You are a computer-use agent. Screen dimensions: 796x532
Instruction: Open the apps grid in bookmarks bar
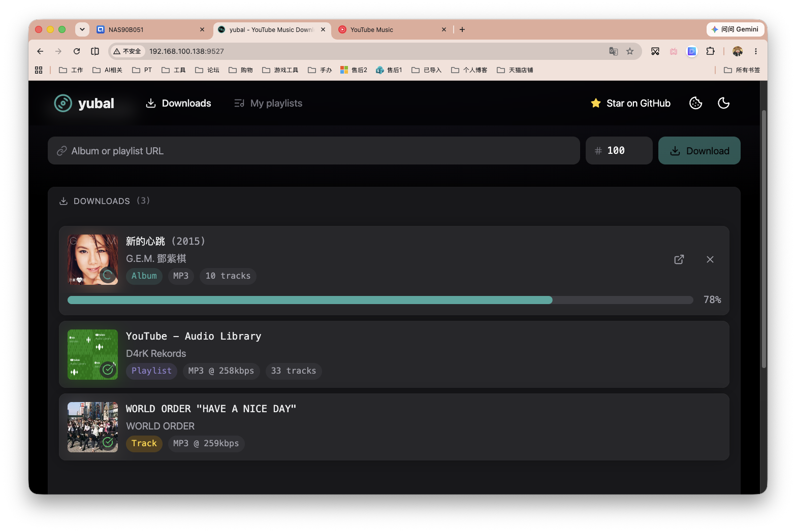[39, 70]
